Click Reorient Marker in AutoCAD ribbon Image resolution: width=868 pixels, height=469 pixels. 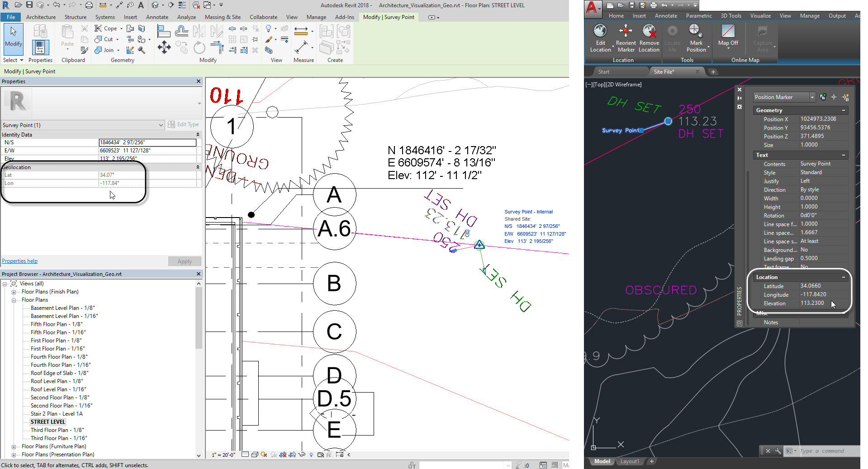[626, 38]
